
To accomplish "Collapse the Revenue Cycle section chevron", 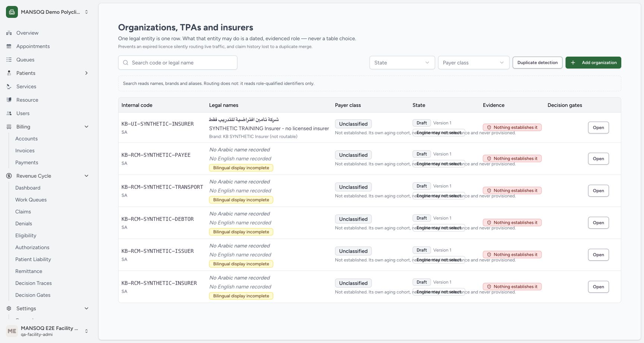I will 86,176.
